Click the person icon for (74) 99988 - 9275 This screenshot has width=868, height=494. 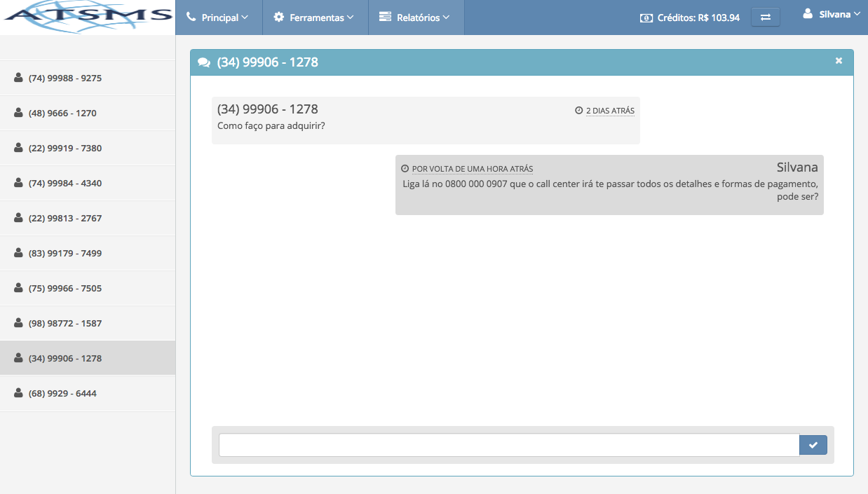tap(18, 78)
